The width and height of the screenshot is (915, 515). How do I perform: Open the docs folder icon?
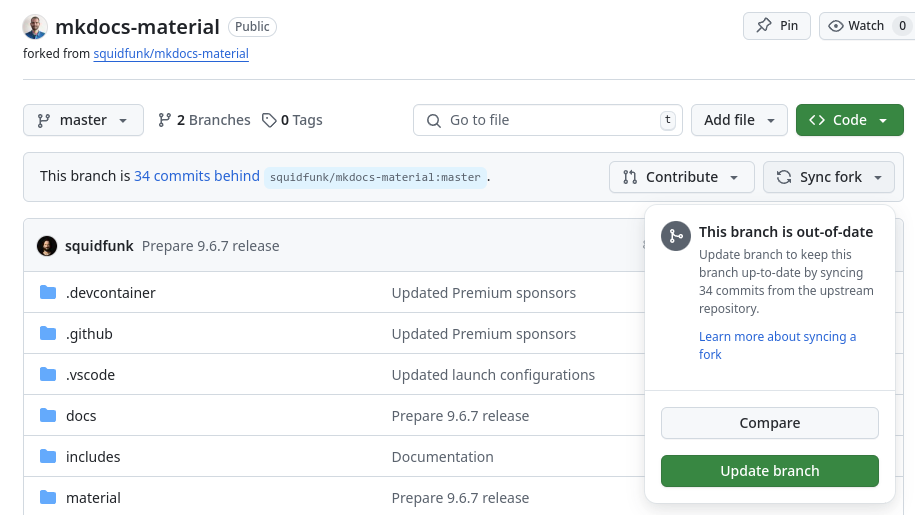(48, 415)
